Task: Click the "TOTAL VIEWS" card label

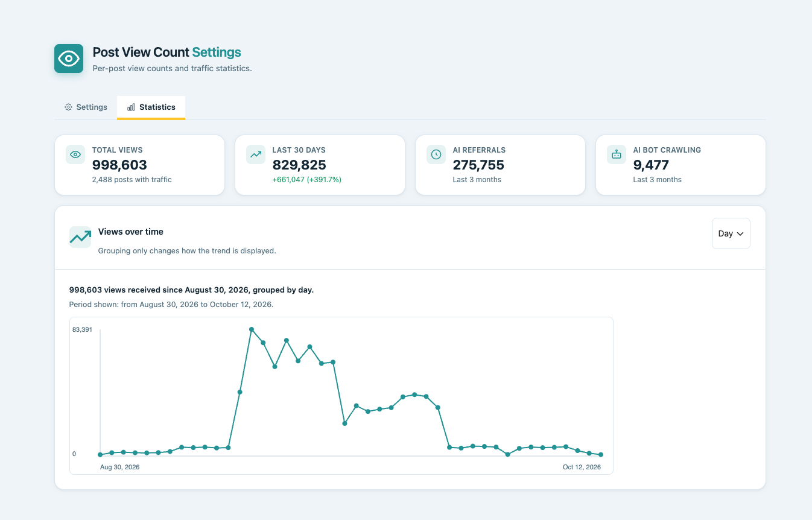Action: click(118, 150)
